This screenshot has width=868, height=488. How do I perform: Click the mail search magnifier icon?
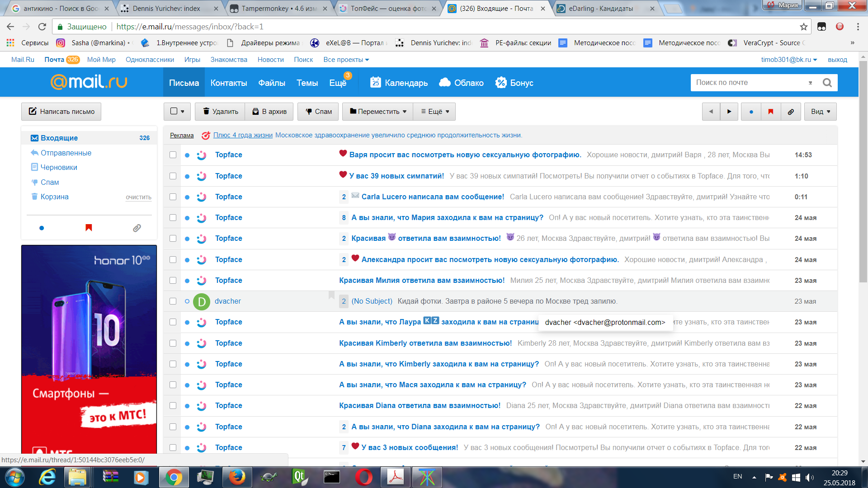827,83
